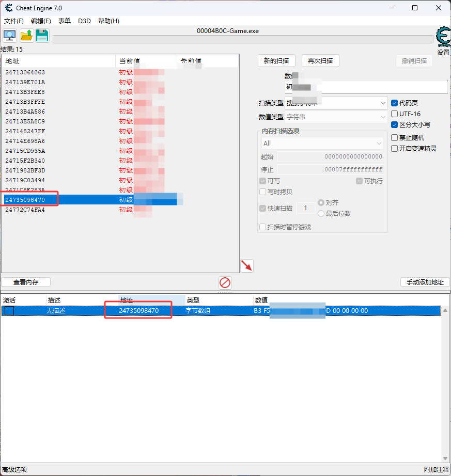Click the 类型 column header in address list
The height and width of the screenshot is (476, 451).
click(219, 300)
